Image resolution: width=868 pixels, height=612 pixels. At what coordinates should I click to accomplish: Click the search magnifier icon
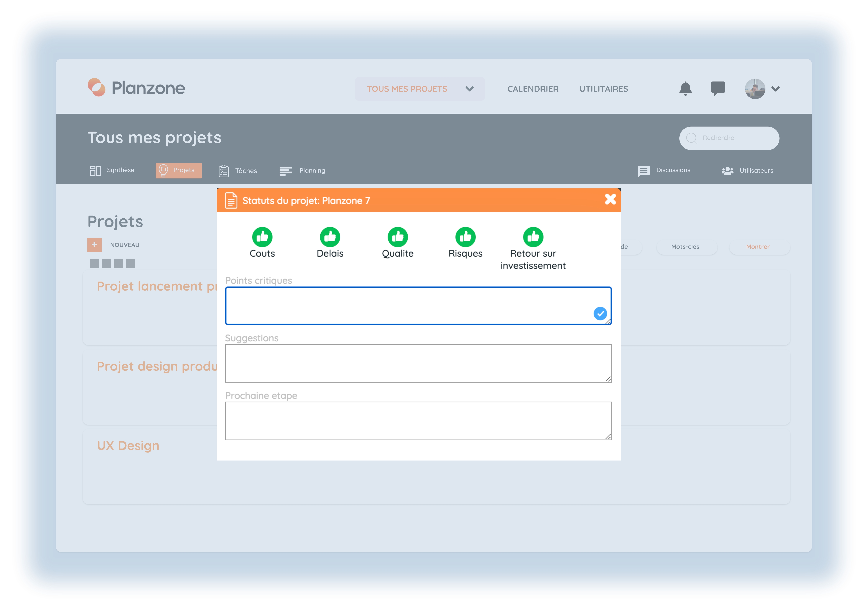pos(691,138)
